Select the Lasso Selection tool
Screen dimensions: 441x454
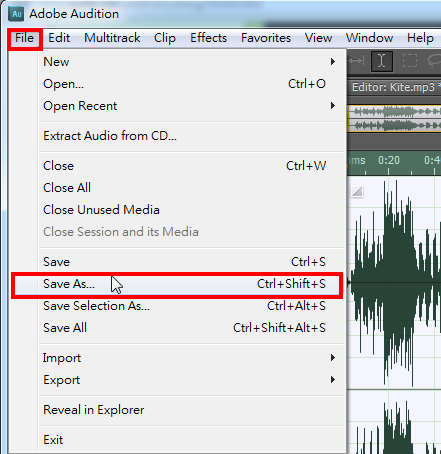tap(434, 61)
